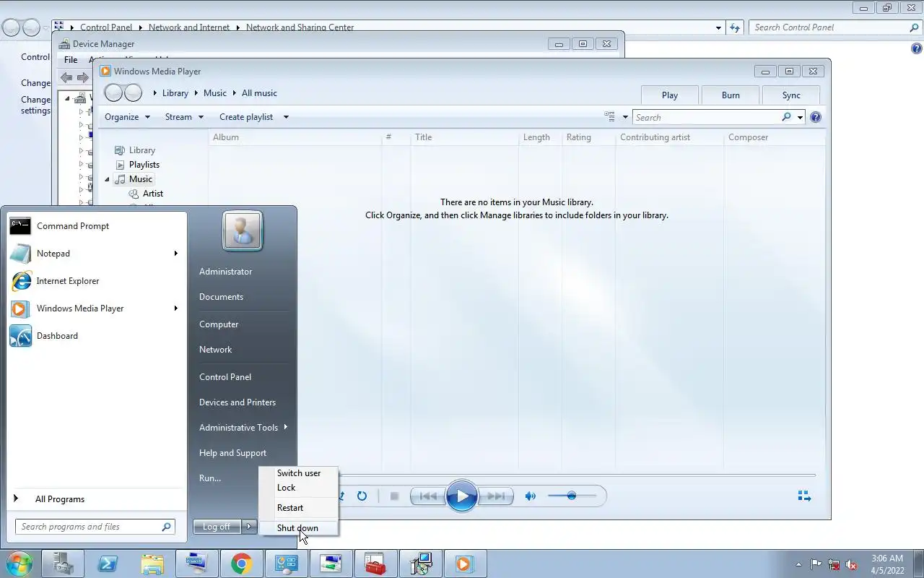Click the Log off button
Image resolution: width=924 pixels, height=578 pixels.
coord(217,527)
